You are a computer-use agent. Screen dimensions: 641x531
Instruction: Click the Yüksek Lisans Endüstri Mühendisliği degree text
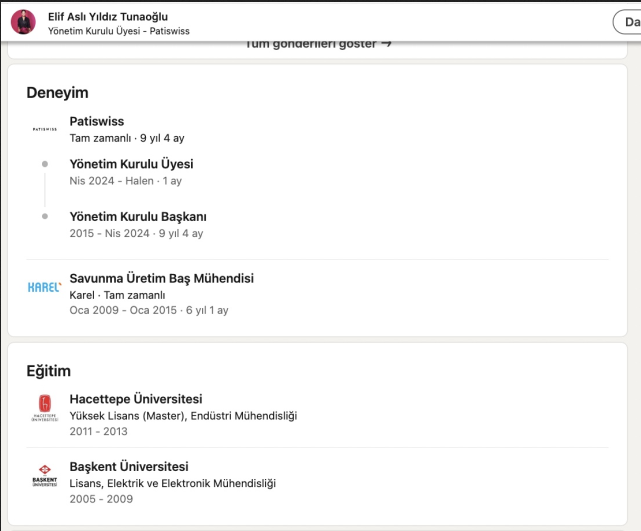tap(183, 416)
